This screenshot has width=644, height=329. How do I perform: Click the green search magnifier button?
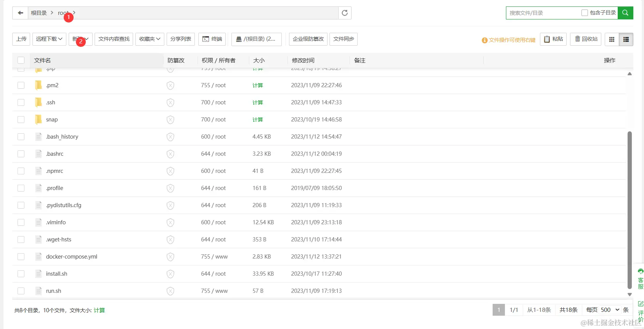click(x=625, y=13)
